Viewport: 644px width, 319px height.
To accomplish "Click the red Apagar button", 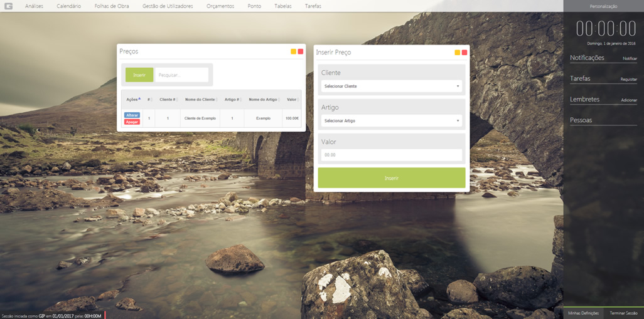I will tap(132, 122).
